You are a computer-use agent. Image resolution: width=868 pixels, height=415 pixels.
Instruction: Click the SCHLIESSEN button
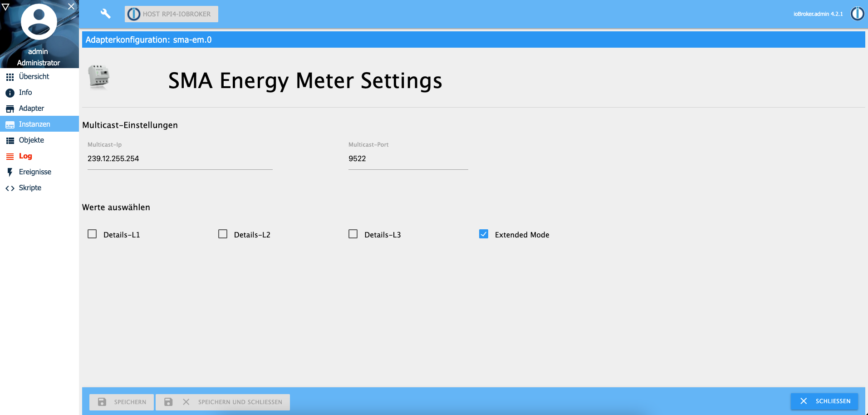(x=824, y=401)
